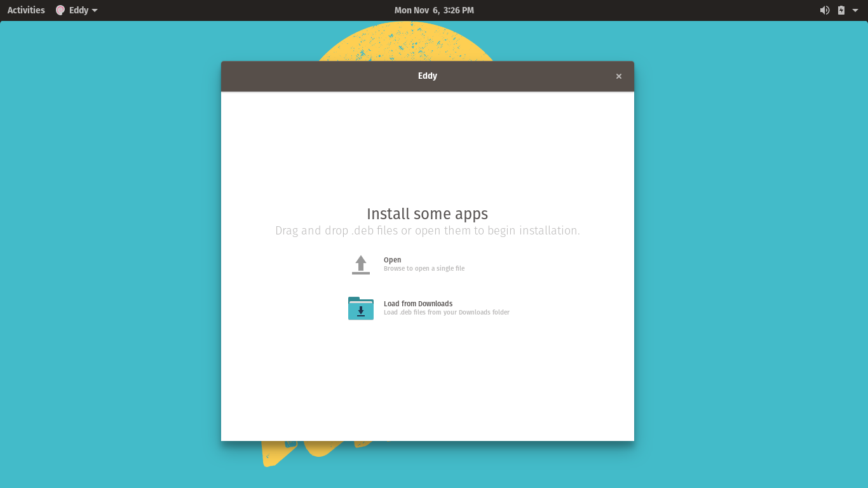Expand the system menu arrow
Screen dimensions: 868x488
[855, 10]
